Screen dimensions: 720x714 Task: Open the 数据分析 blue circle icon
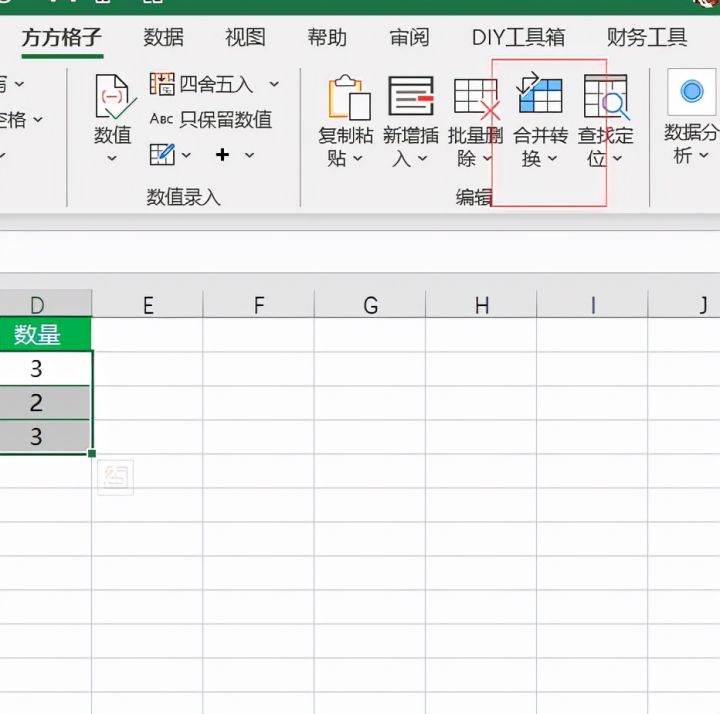(692, 91)
